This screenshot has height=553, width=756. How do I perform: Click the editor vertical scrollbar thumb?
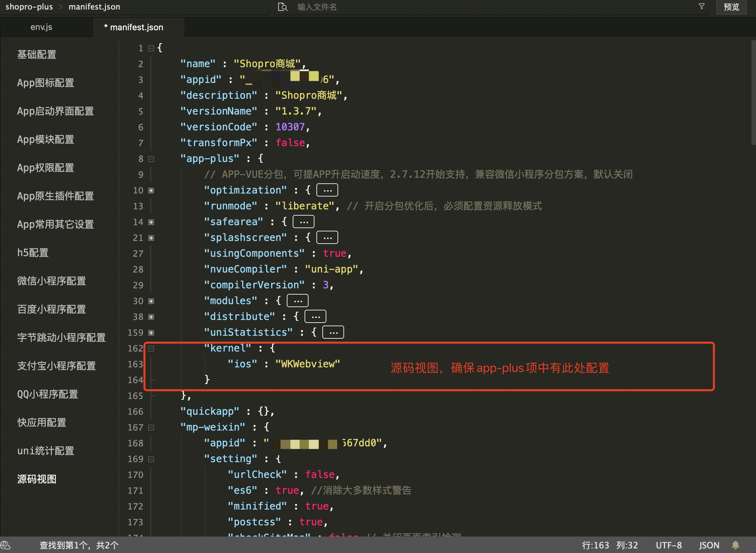click(x=753, y=92)
